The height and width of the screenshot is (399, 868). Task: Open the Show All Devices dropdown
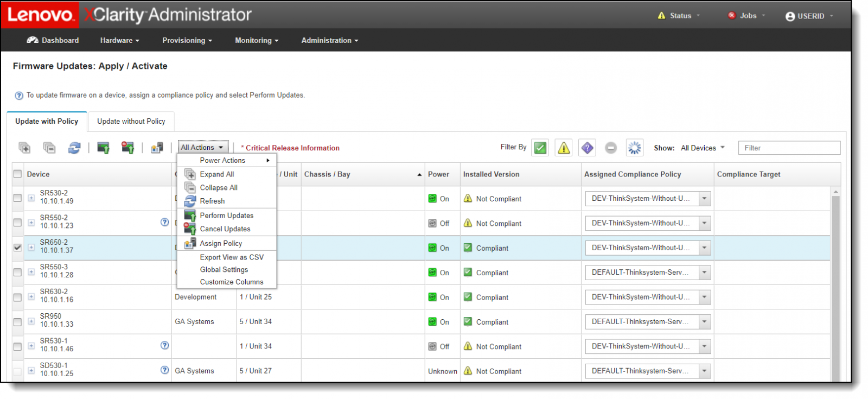[703, 148]
